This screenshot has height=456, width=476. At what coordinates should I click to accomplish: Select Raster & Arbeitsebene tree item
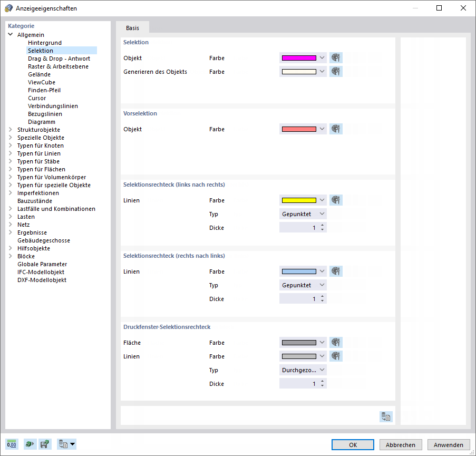click(x=58, y=66)
